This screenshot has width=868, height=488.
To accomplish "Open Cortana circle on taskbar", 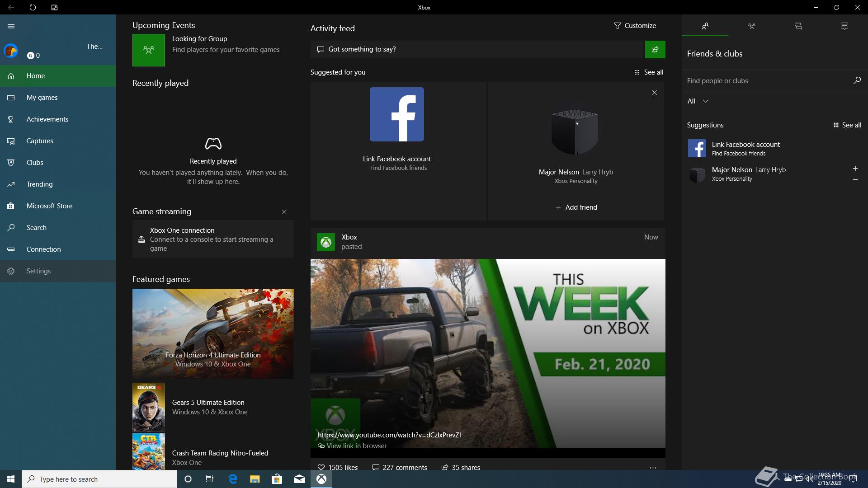I will [x=188, y=479].
